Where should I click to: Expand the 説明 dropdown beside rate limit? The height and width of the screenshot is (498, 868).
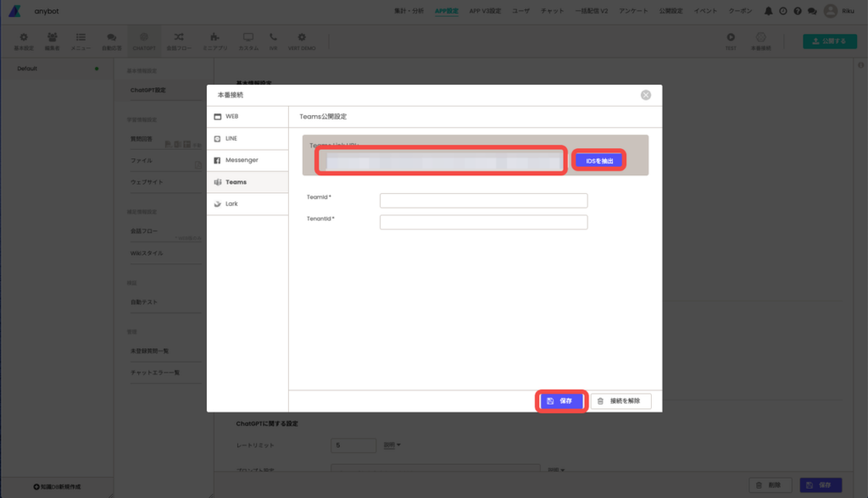click(x=392, y=445)
